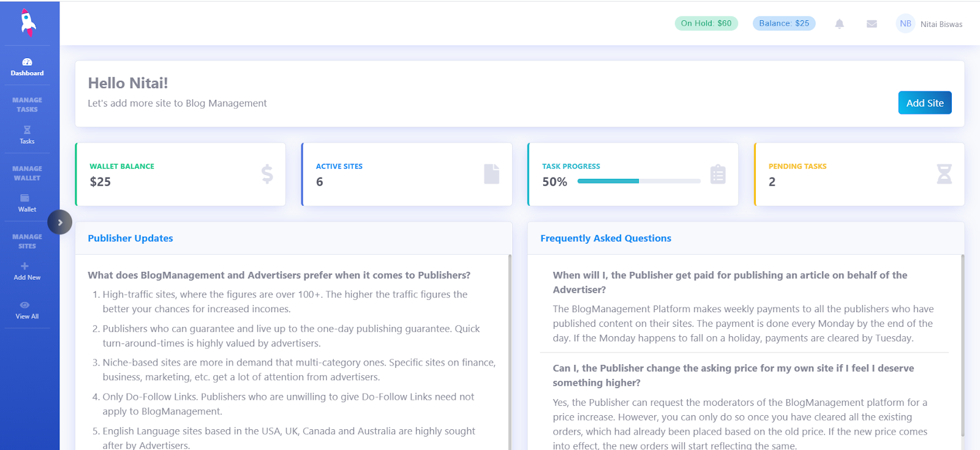Click the Hello Nitai! greeting
The width and height of the screenshot is (980, 450).
(128, 83)
